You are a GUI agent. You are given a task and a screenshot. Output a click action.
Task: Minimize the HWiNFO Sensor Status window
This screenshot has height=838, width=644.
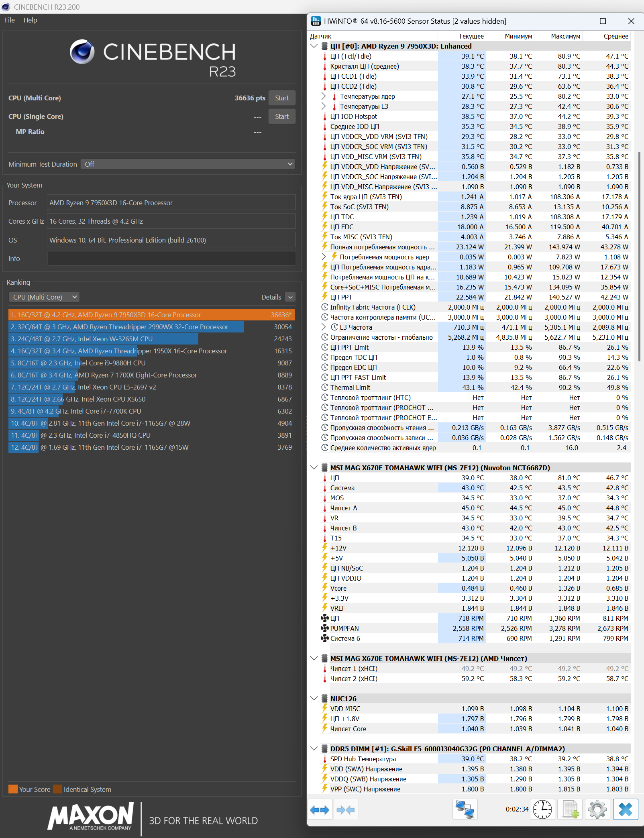[575, 21]
